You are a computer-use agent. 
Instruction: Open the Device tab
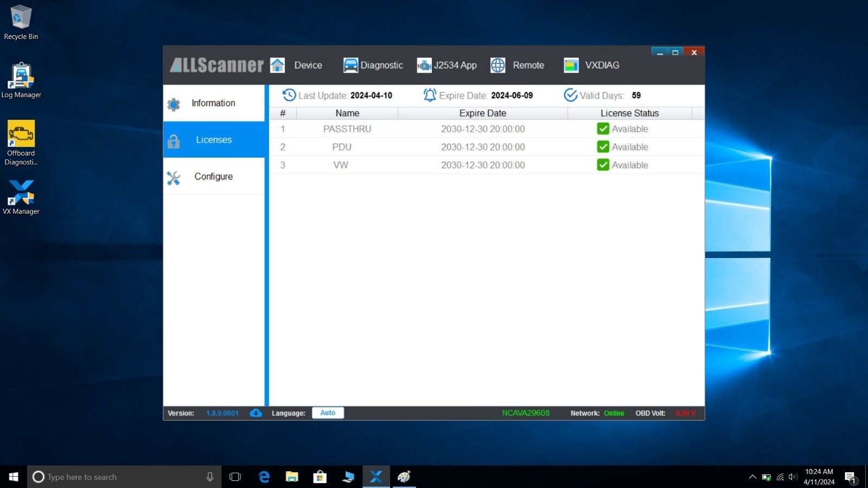[x=308, y=65]
